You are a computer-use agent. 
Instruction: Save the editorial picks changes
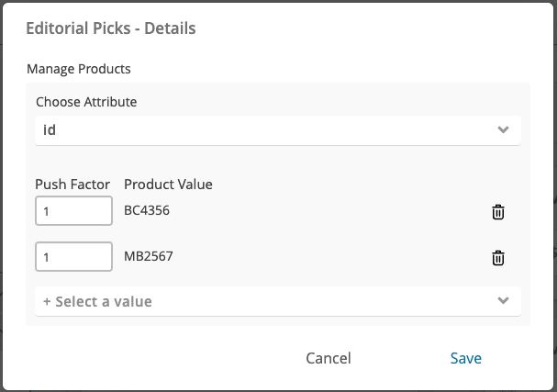pos(466,358)
